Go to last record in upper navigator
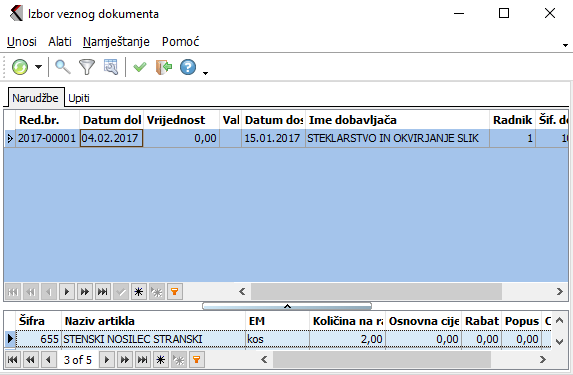573x375 pixels. tap(103, 292)
